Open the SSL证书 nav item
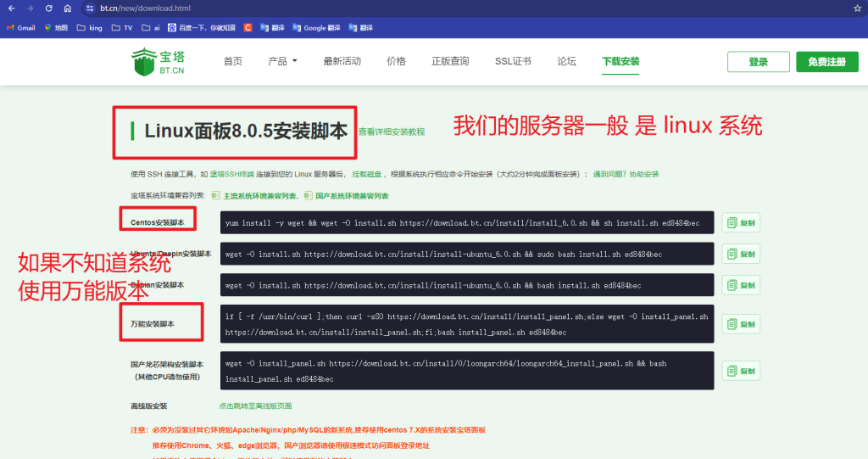 513,61
